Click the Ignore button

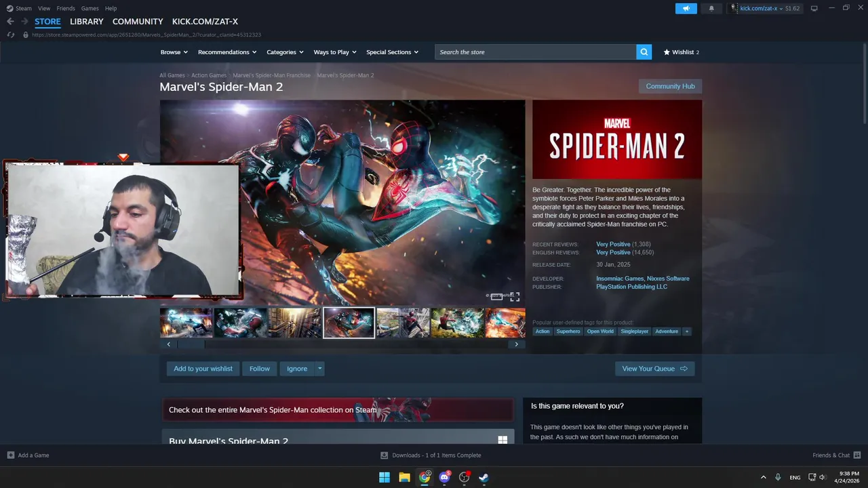tap(297, 369)
